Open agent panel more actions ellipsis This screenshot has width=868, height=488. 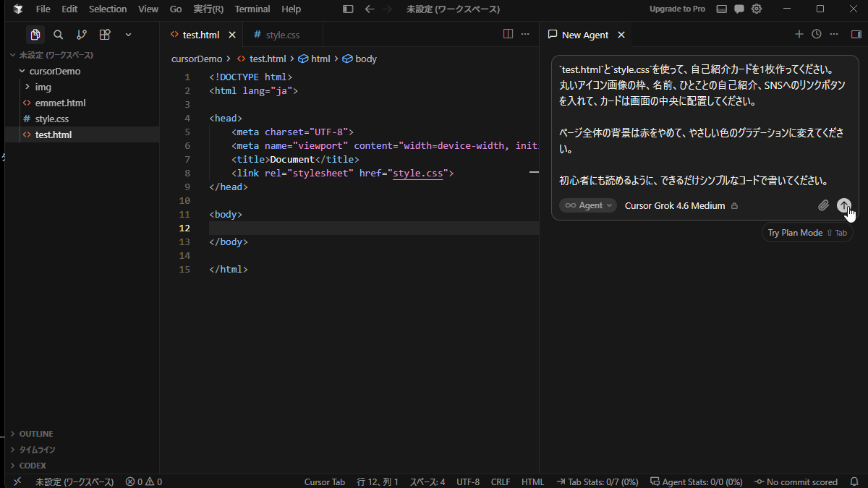pos(834,34)
